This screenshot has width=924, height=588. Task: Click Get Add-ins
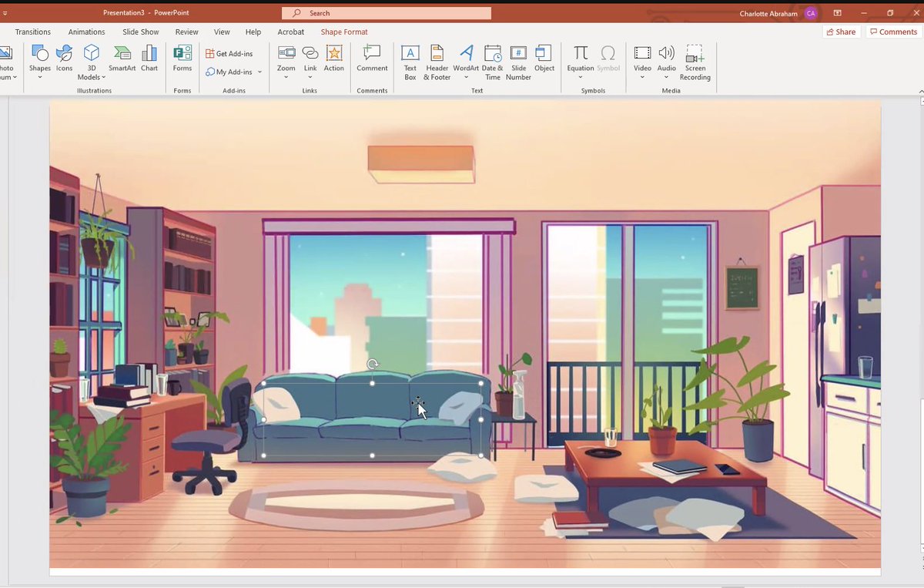[x=229, y=53]
